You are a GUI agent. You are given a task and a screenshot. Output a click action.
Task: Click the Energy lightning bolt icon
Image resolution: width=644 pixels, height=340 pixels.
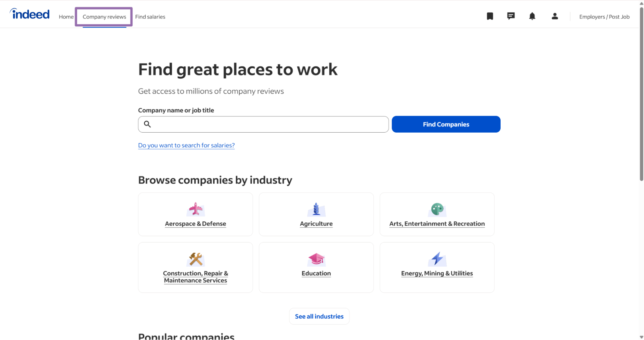[x=437, y=259]
